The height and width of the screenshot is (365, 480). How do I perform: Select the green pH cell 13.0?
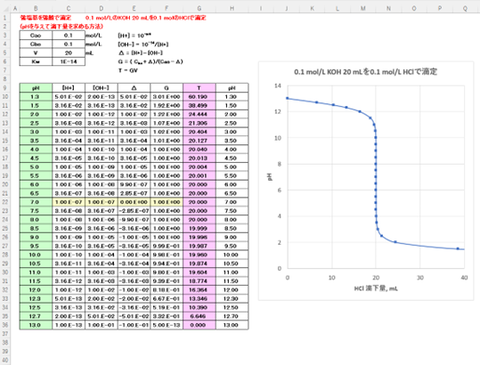[36, 325]
